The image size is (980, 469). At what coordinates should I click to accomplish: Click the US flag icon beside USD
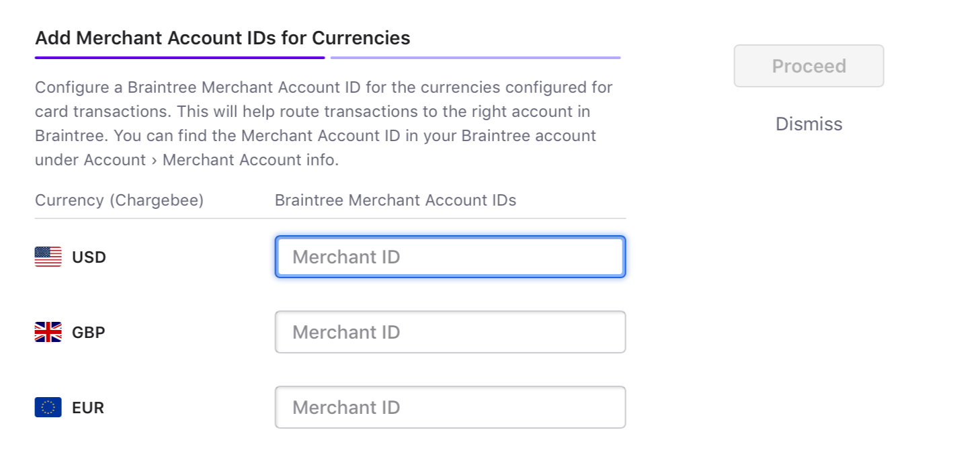(x=48, y=257)
